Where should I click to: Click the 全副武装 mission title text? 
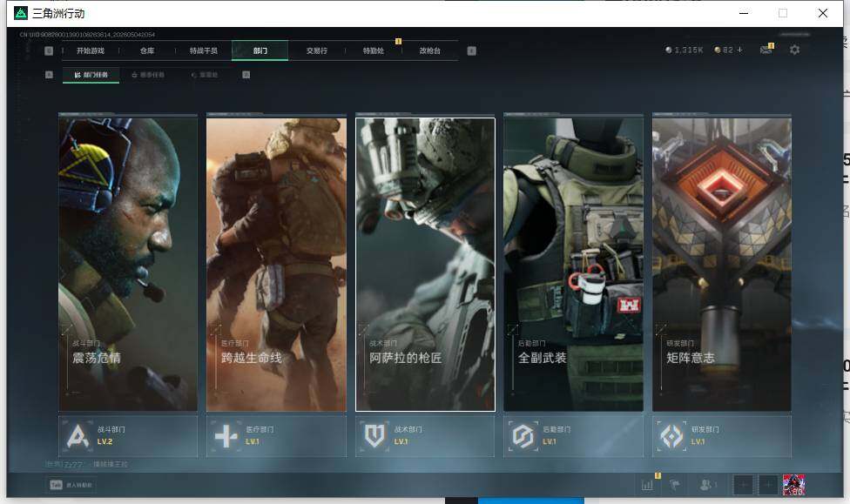(542, 358)
